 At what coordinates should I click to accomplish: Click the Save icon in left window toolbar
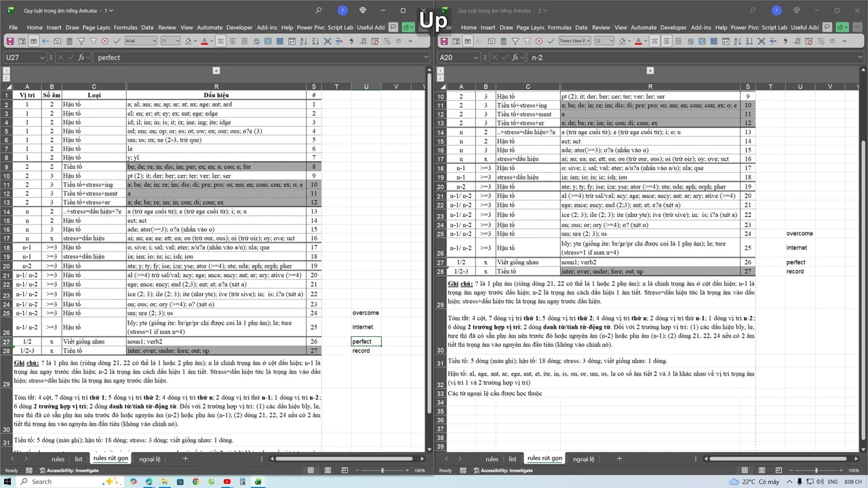tap(9, 41)
